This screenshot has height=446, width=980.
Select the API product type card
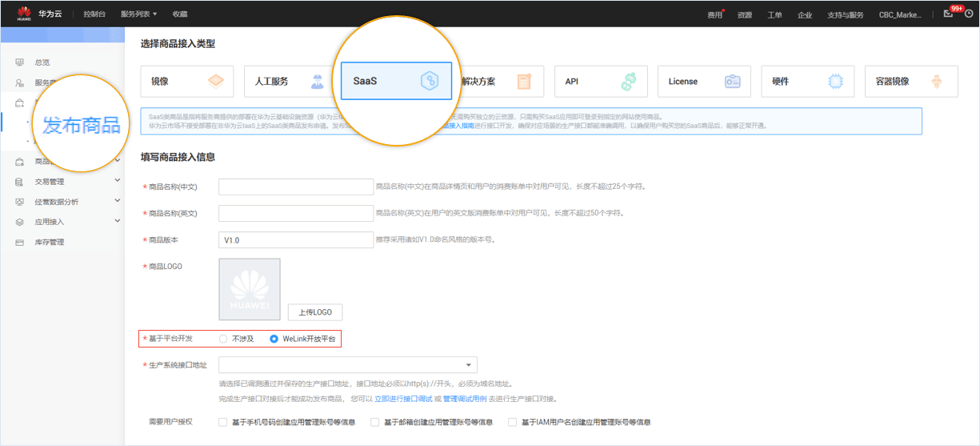pos(600,81)
